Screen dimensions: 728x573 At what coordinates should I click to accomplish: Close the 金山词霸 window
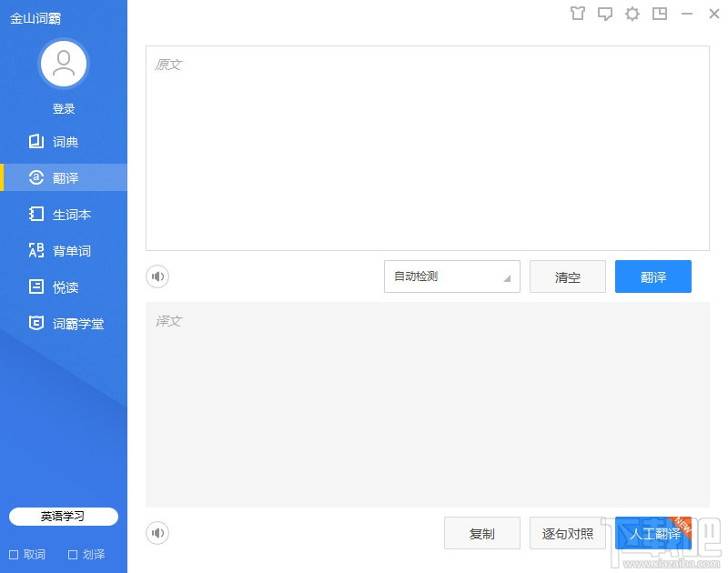(x=714, y=14)
